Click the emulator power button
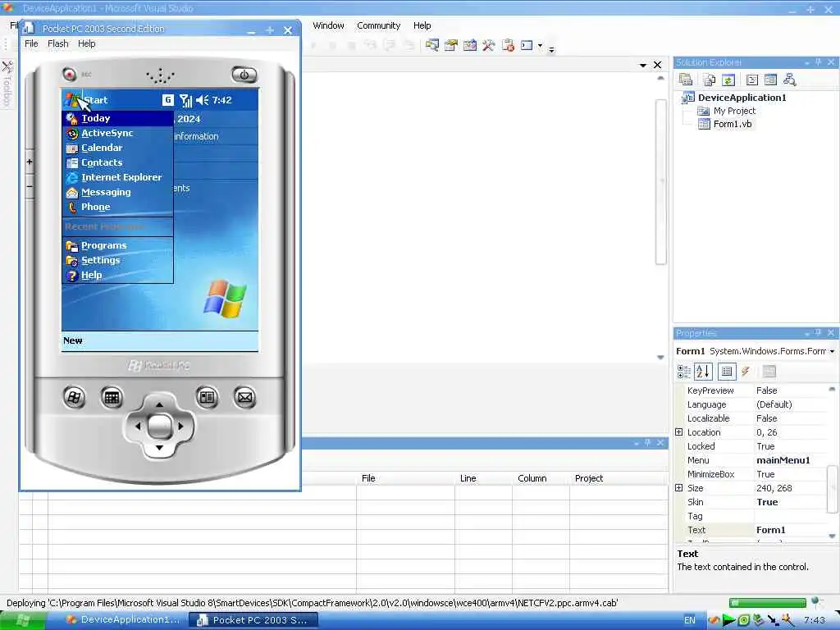Screen dimensions: 840x630 tap(244, 75)
